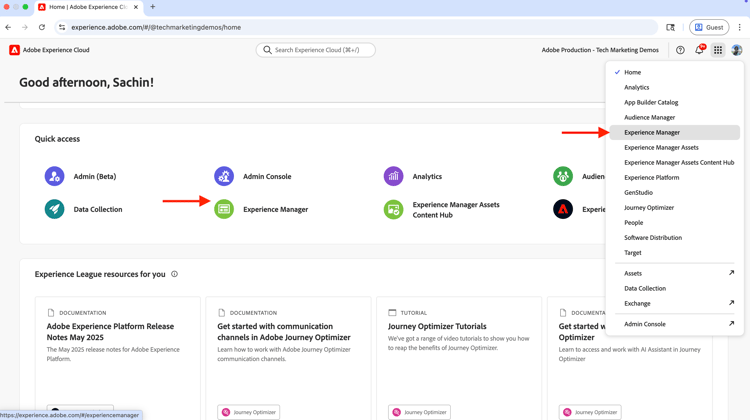The image size is (750, 420).
Task: Open Admin Console external link in menu
Action: click(x=674, y=324)
